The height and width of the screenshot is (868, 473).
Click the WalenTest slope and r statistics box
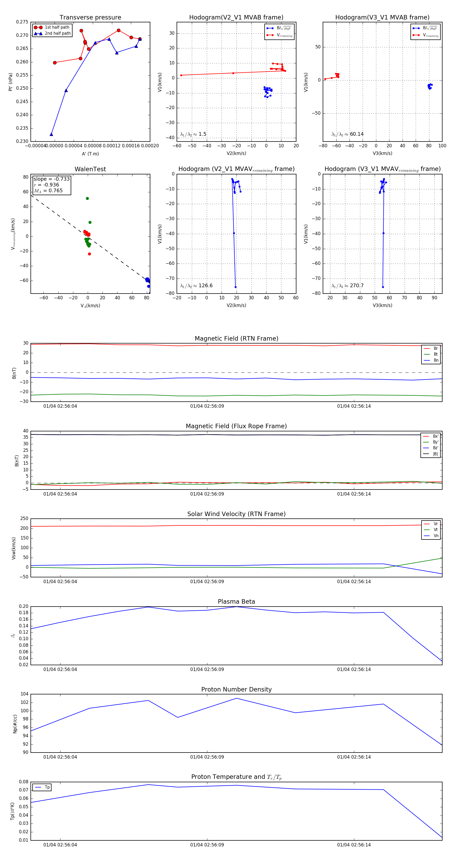coord(52,185)
